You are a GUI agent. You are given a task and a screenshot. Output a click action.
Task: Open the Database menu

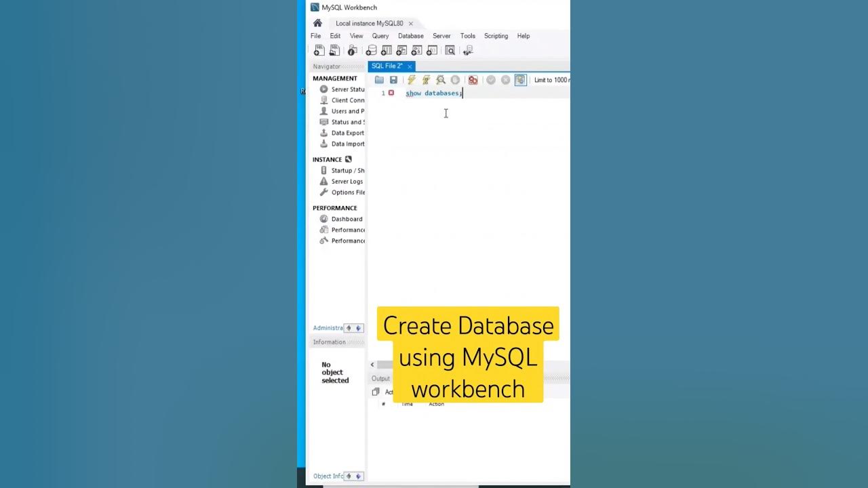[x=410, y=36]
